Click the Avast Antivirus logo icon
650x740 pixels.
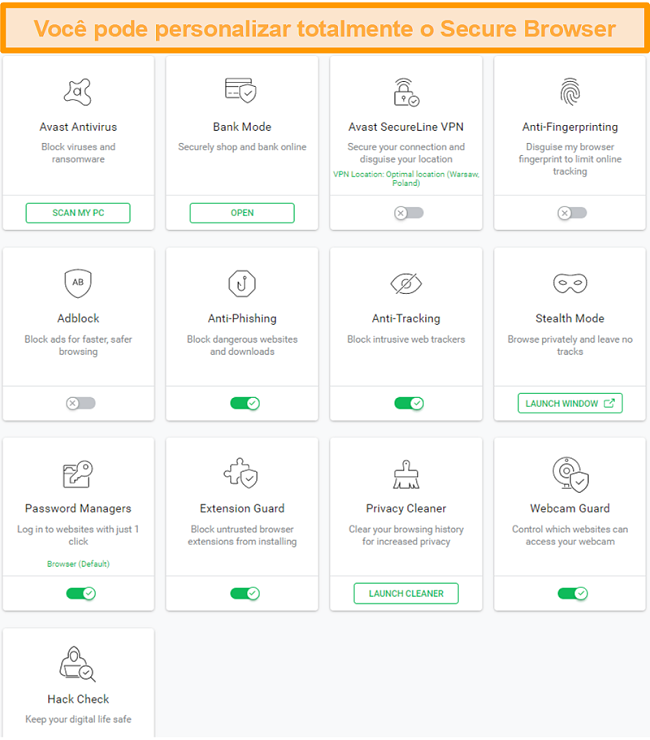pyautogui.click(x=78, y=92)
